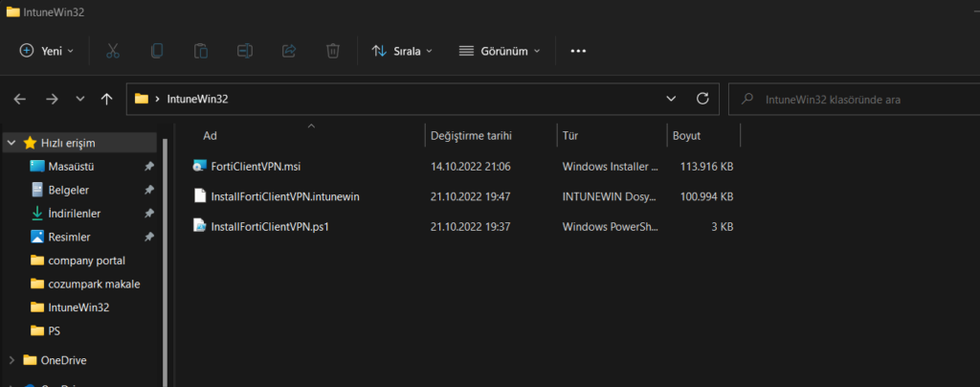
Task: Click the pin icon next to Belgeler
Action: coord(148,190)
